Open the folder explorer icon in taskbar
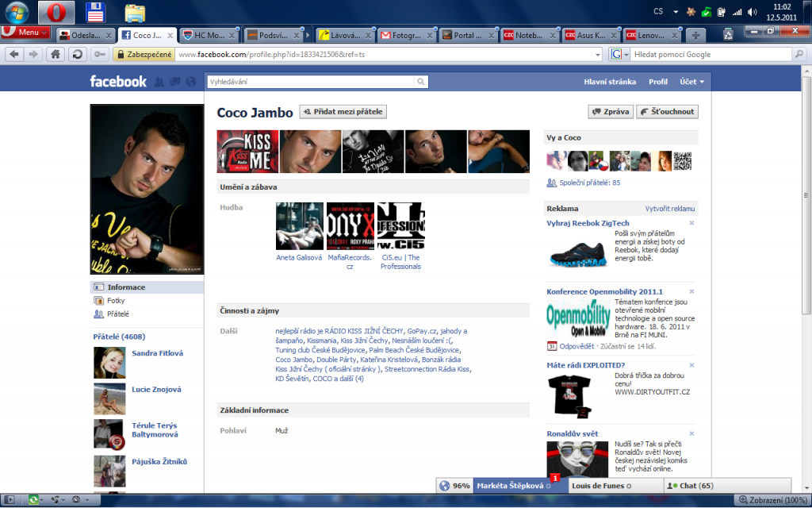 pos(135,13)
